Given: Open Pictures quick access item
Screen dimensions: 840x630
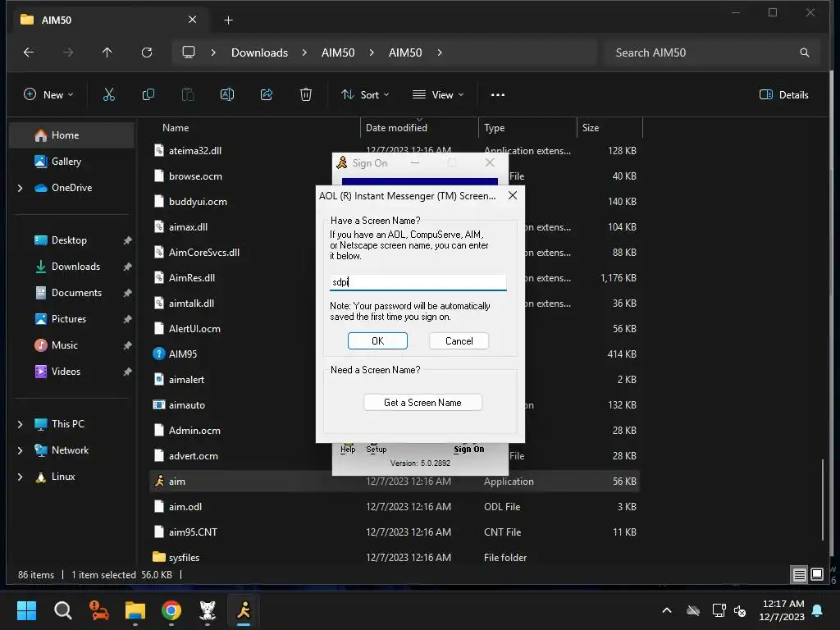Looking at the screenshot, I should 72,319.
